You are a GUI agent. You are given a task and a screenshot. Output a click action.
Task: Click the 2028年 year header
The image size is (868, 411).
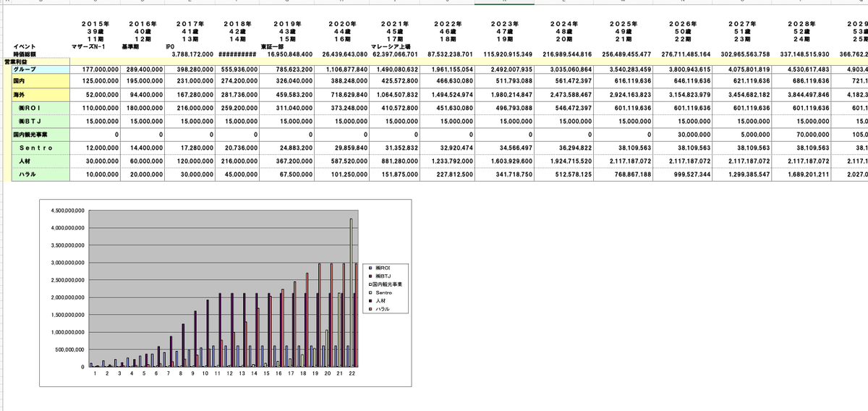802,25
